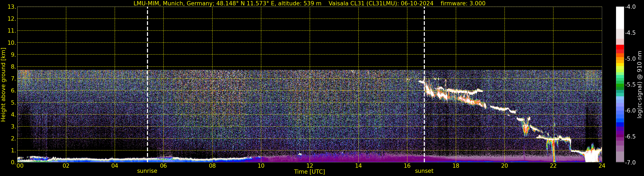Click the time axis tick label "24"
This screenshot has height=176, width=644.
602,166
